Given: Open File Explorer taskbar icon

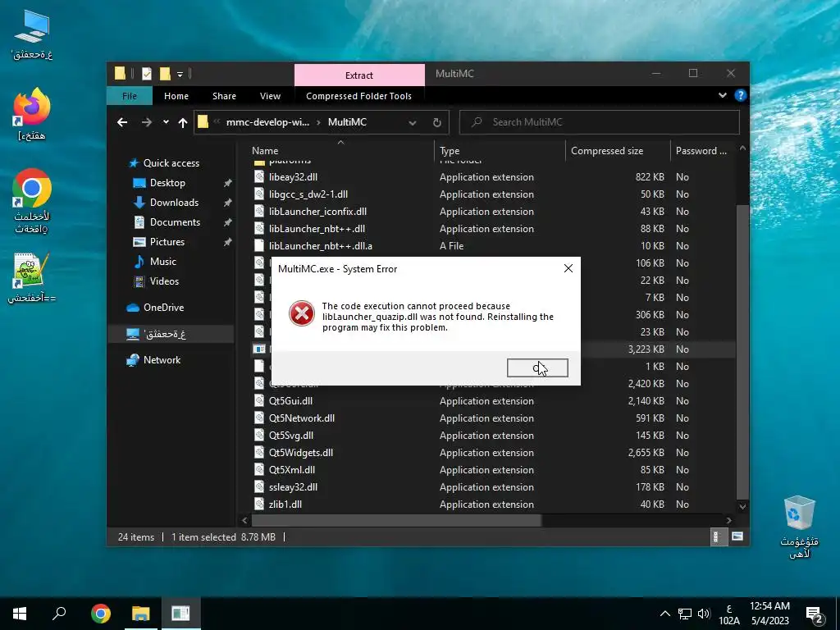Looking at the screenshot, I should [x=141, y=614].
